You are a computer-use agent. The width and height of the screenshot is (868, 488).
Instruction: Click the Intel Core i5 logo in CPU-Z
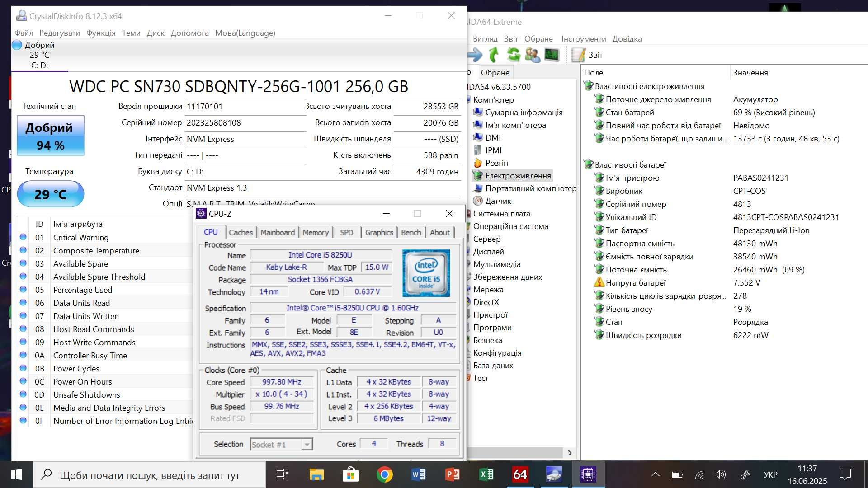click(426, 273)
